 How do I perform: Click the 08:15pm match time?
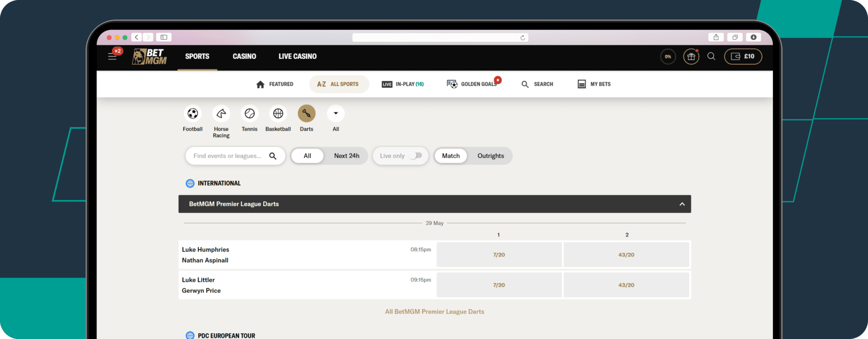(x=420, y=250)
